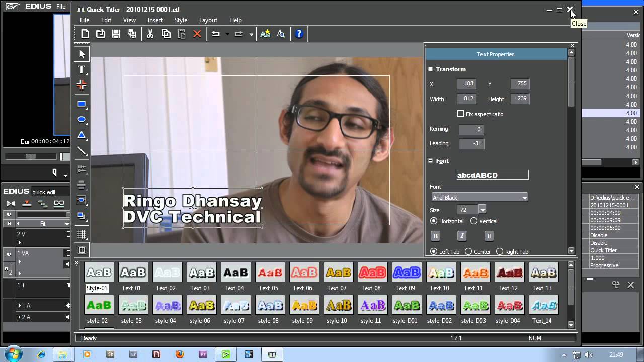Choose the Left Tab alignment option

tap(434, 251)
